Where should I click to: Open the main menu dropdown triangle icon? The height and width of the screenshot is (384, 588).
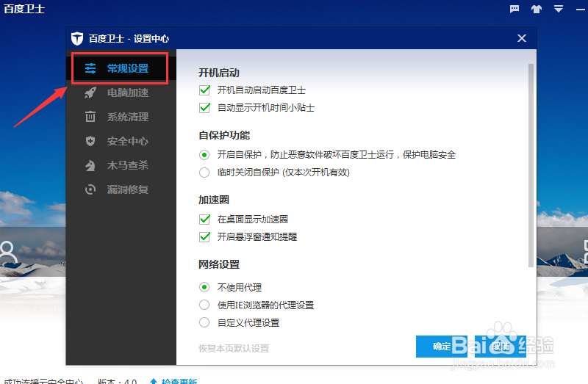coord(559,9)
